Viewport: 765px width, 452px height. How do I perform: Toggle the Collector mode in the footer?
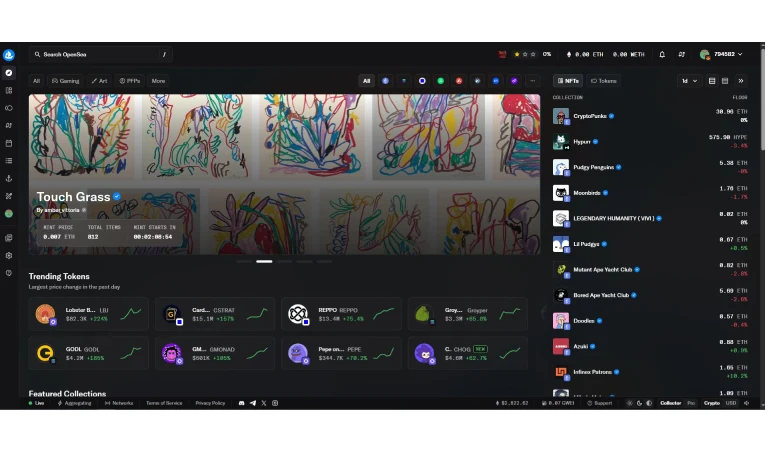click(x=670, y=403)
